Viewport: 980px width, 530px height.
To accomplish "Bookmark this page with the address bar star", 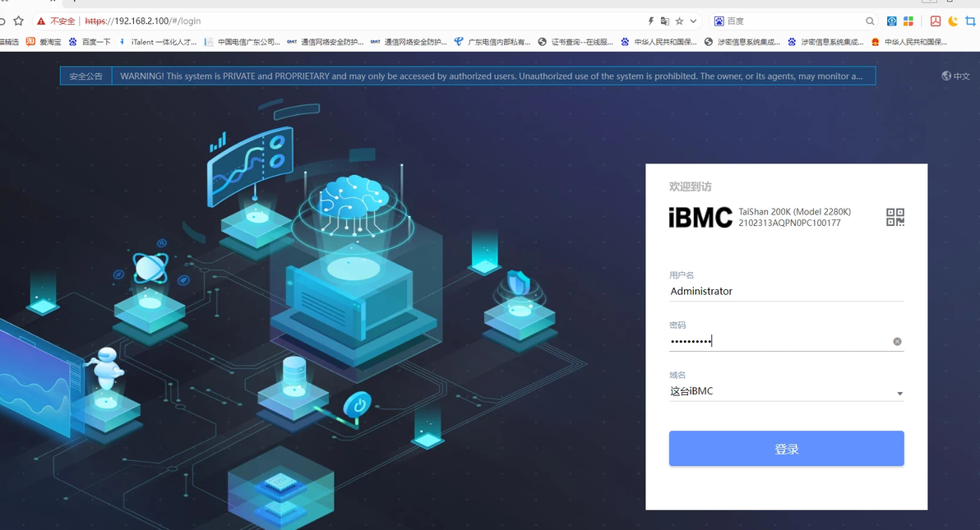I will pyautogui.click(x=679, y=21).
